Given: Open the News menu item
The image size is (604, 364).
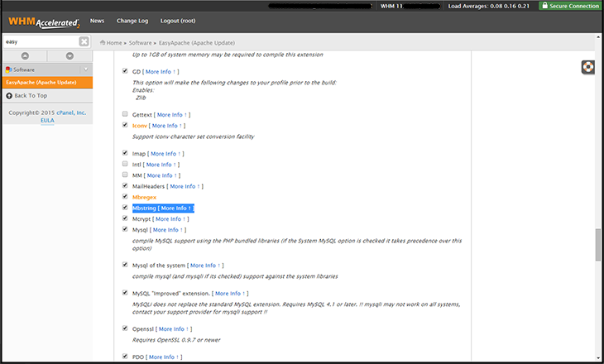Looking at the screenshot, I should [97, 21].
